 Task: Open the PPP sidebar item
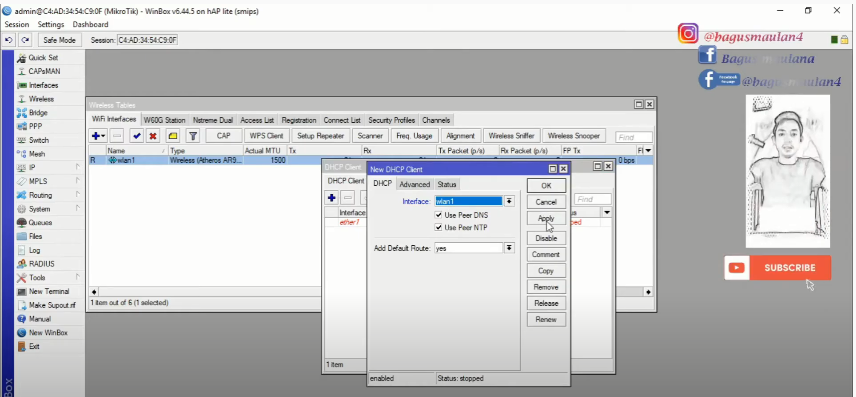click(x=35, y=126)
